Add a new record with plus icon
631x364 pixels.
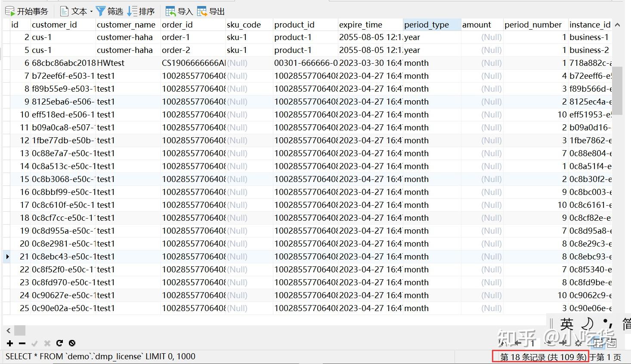tap(9, 343)
